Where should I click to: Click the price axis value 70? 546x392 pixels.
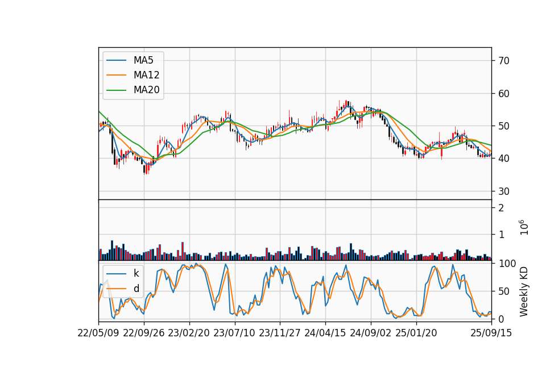tap(504, 61)
